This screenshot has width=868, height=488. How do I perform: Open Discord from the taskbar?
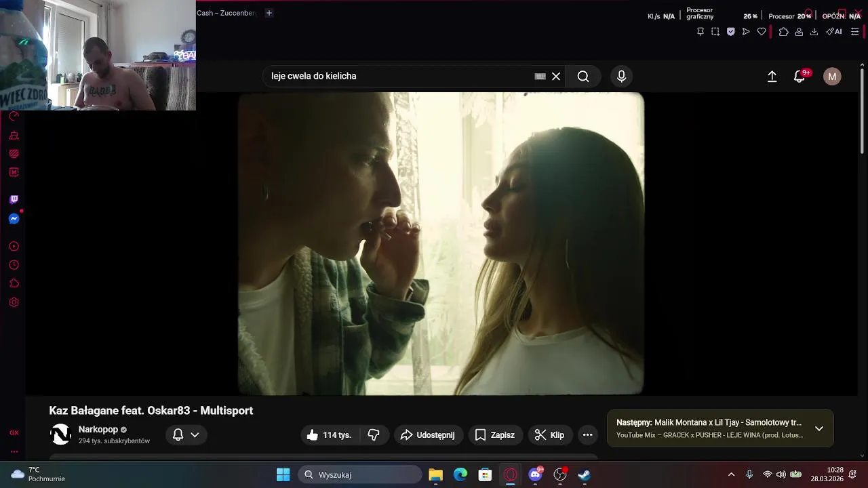pyautogui.click(x=535, y=474)
